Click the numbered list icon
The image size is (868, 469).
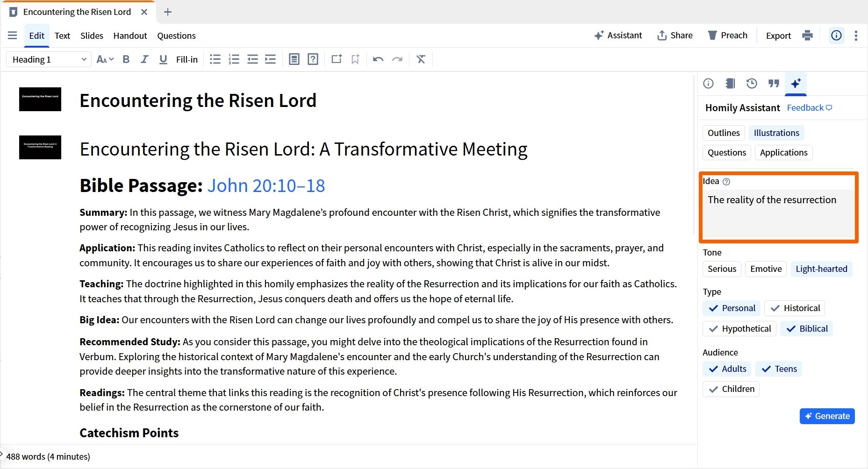point(234,59)
